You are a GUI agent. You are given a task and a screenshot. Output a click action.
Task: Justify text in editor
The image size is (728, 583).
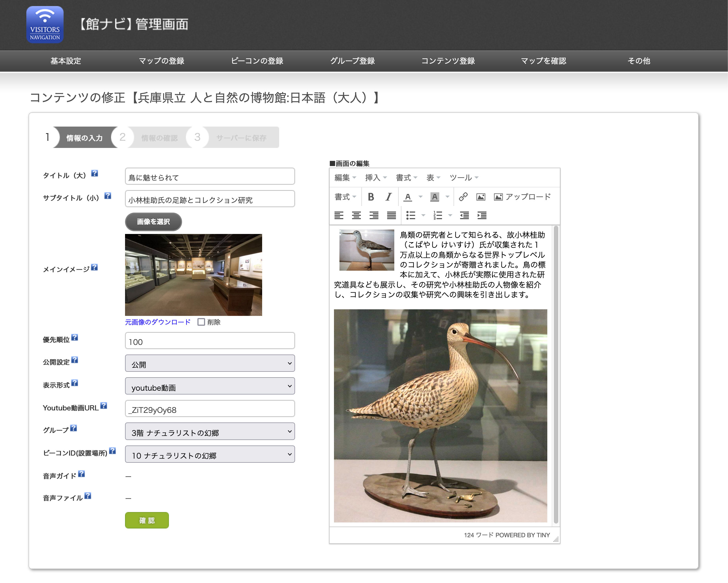pyautogui.click(x=391, y=215)
